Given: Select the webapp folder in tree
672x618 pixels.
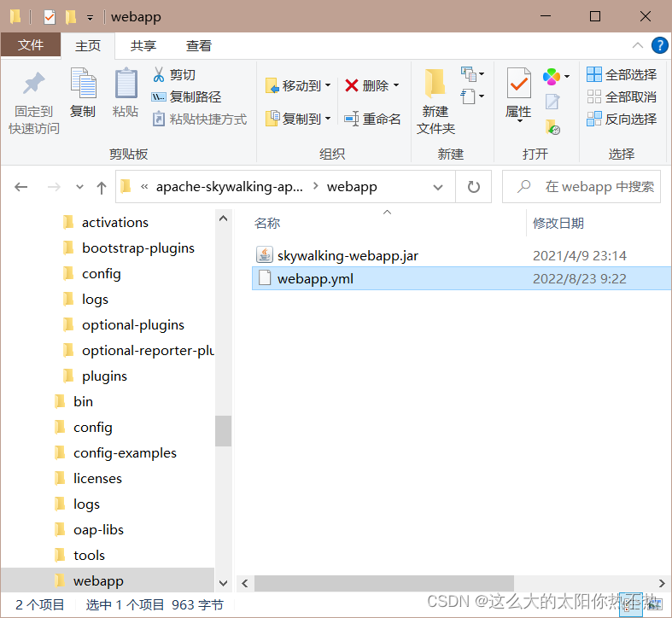Looking at the screenshot, I should [x=107, y=580].
